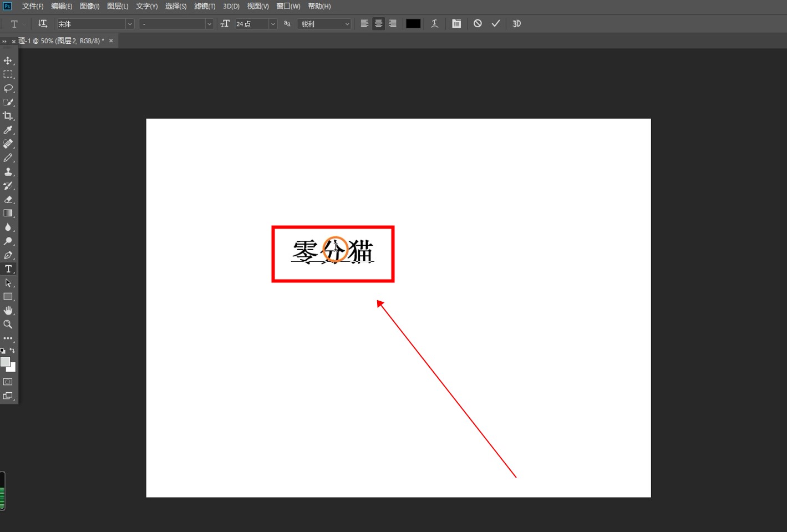
Task: Select the Eyedropper tool
Action: coord(8,130)
